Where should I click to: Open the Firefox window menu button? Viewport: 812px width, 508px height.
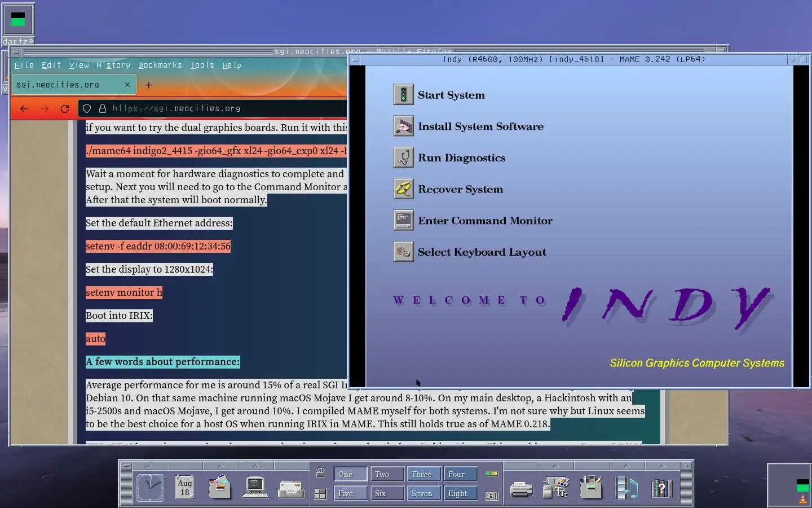16,52
